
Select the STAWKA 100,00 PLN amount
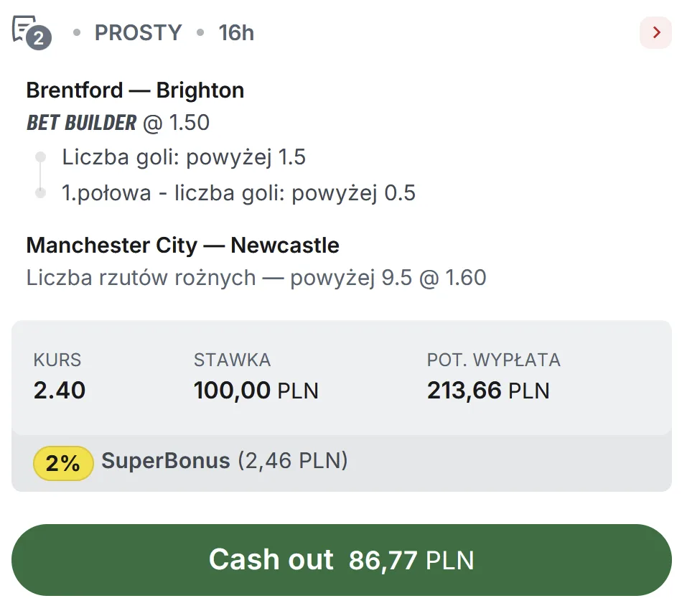256,391
